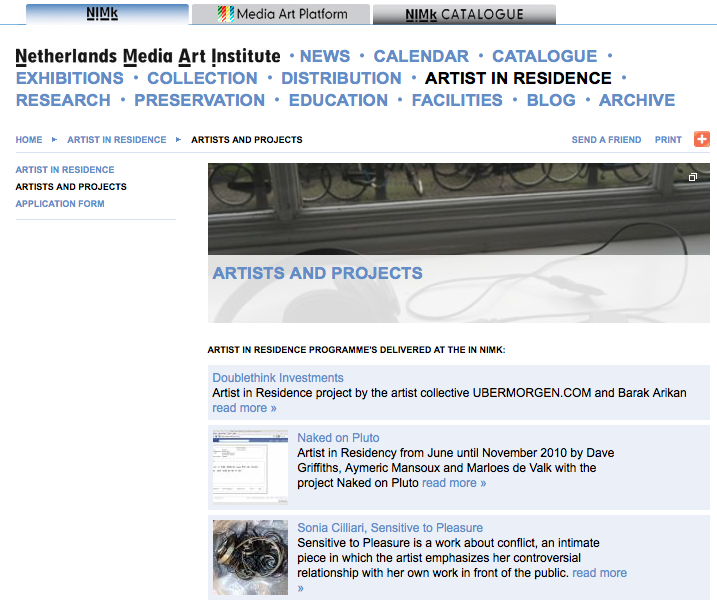Click HOME in the breadcrumb
This screenshot has height=602, width=717.
click(x=29, y=140)
